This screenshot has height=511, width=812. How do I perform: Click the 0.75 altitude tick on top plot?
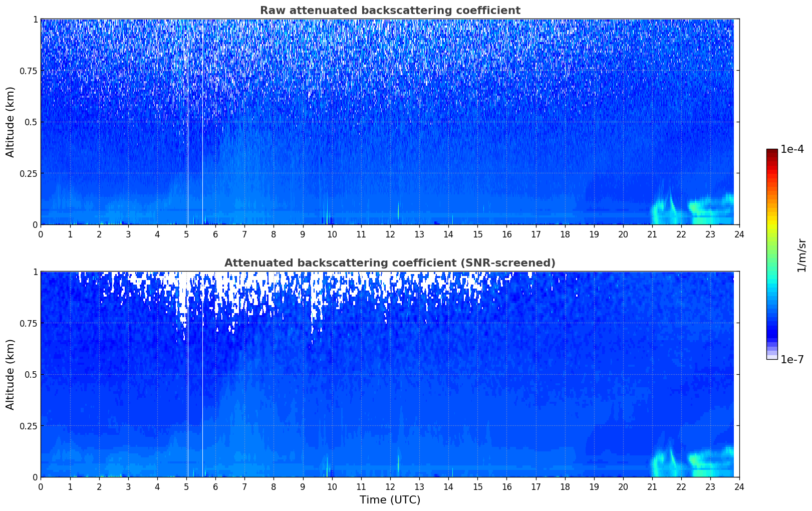point(28,71)
